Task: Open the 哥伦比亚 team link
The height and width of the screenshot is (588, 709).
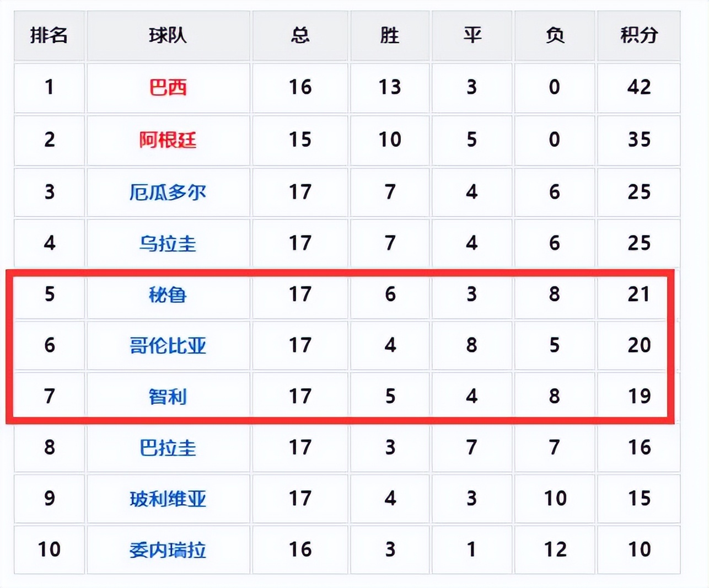Action: (168, 345)
